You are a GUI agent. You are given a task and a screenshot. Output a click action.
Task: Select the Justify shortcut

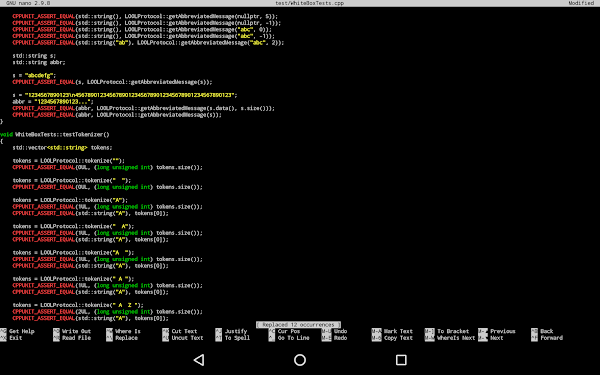232,331
